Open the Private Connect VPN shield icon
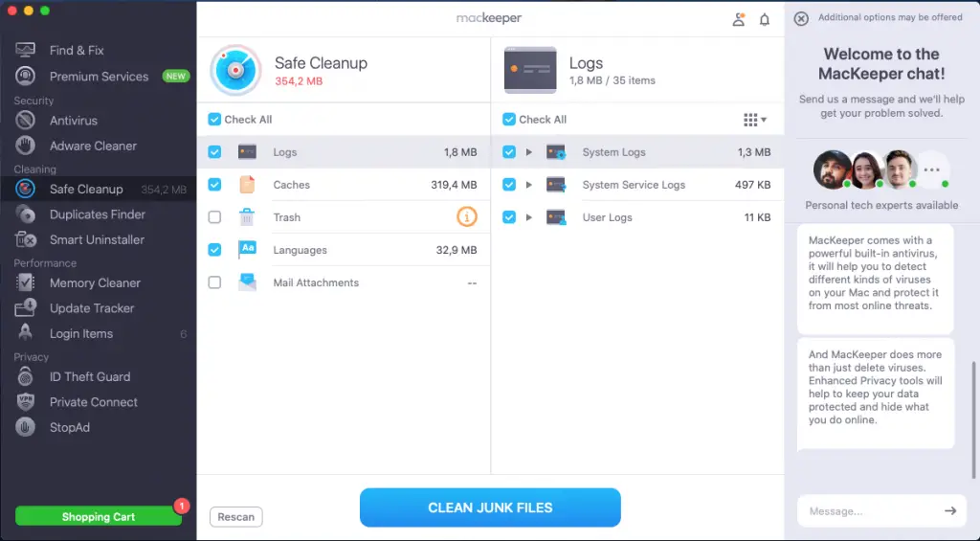 pyautogui.click(x=25, y=401)
